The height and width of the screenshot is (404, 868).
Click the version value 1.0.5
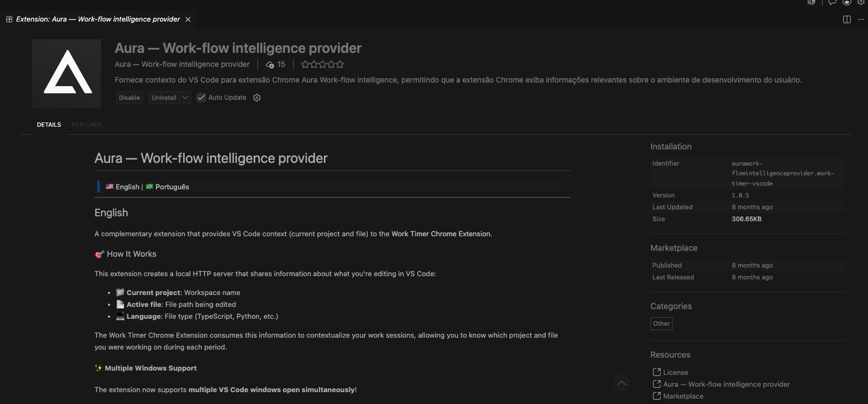point(740,195)
